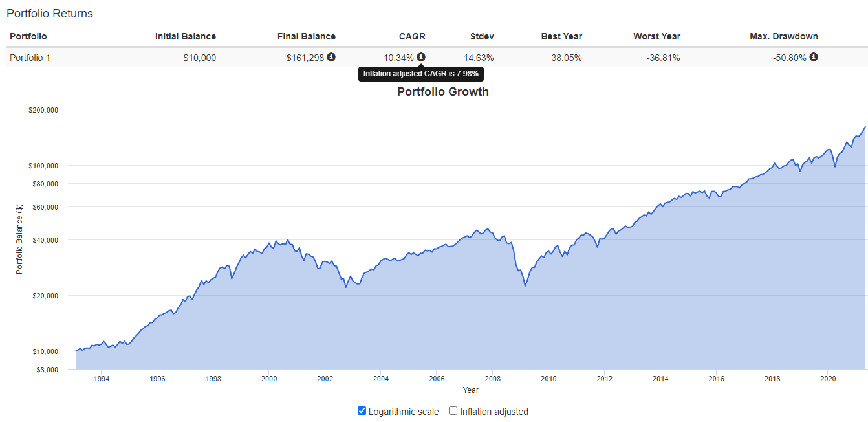Click info icon beside Max. Drawdown -50.80%
This screenshot has width=868, height=422.
814,57
